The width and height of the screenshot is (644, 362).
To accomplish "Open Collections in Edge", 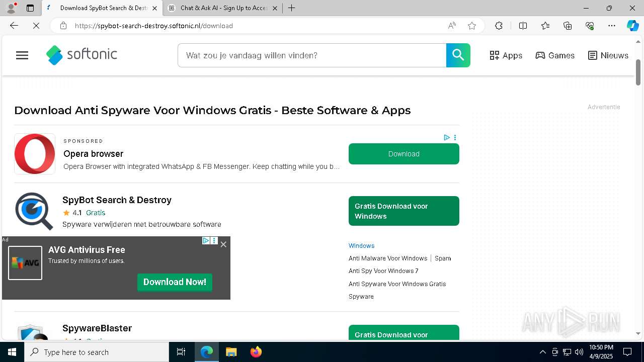I will (x=568, y=26).
